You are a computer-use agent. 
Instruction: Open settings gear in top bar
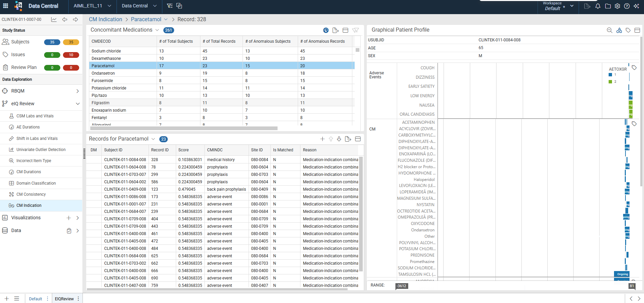tap(617, 6)
